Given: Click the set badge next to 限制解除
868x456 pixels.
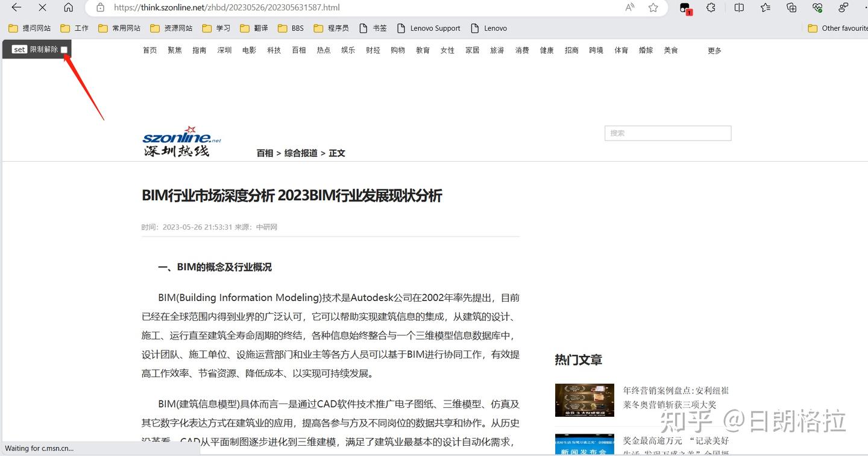Looking at the screenshot, I should pos(19,49).
